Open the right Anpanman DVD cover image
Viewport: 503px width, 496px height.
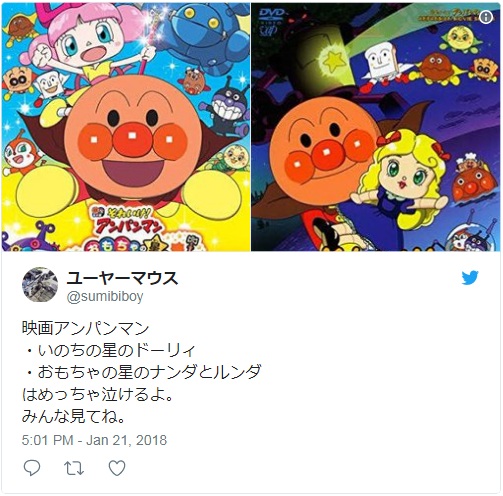[376, 127]
